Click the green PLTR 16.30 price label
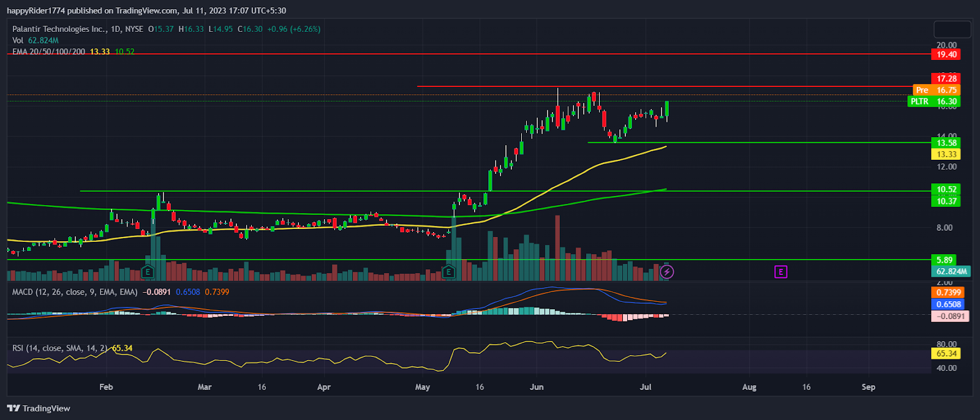The width and height of the screenshot is (980, 420). pyautogui.click(x=934, y=102)
